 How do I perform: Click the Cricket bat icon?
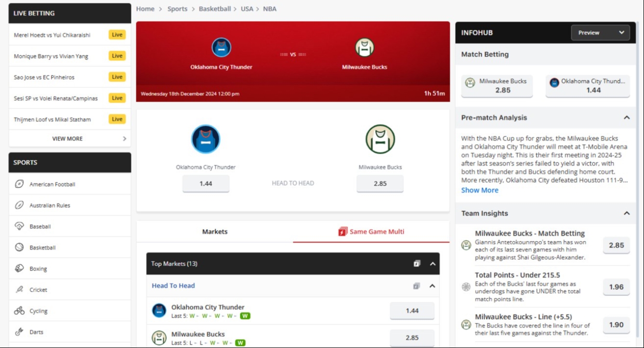pos(19,290)
